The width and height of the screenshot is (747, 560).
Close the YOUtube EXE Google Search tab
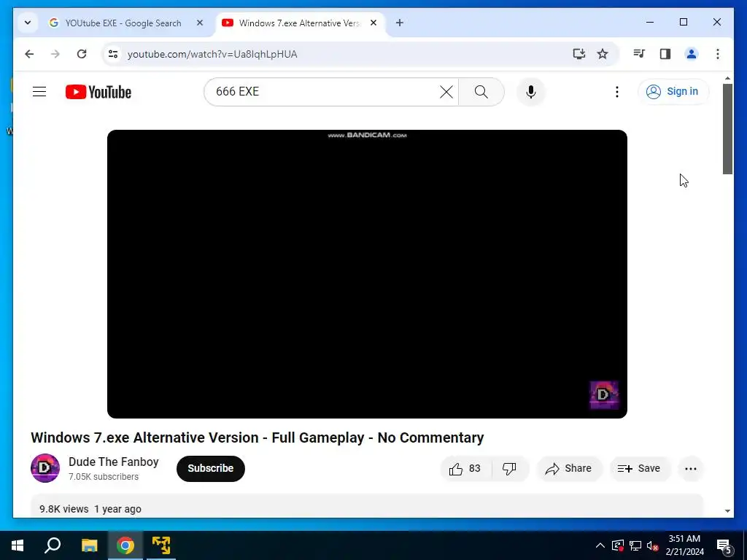click(200, 23)
